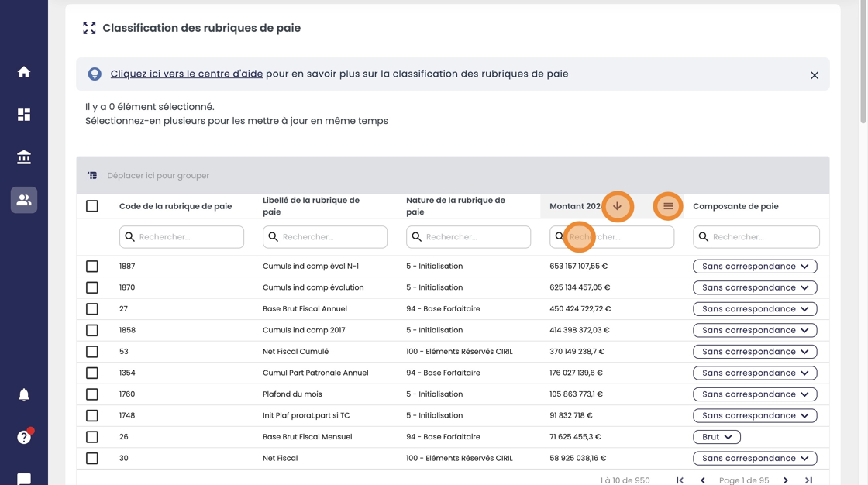Open notifications bell

[x=24, y=395]
